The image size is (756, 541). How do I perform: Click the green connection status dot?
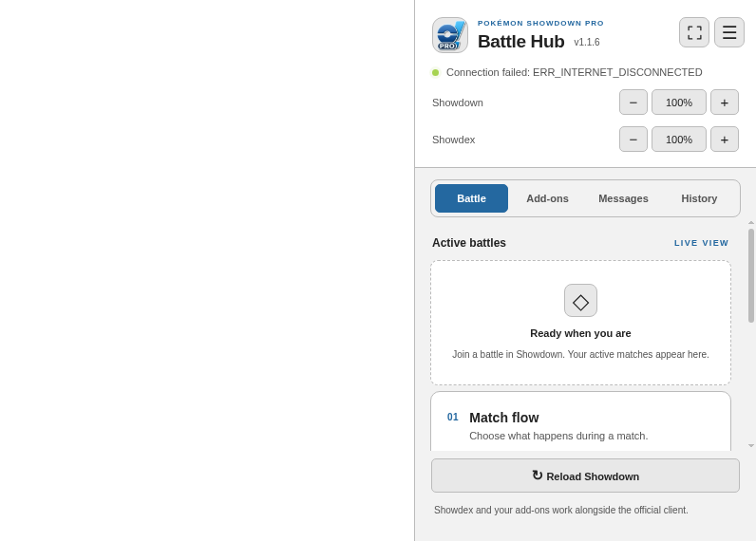point(435,73)
